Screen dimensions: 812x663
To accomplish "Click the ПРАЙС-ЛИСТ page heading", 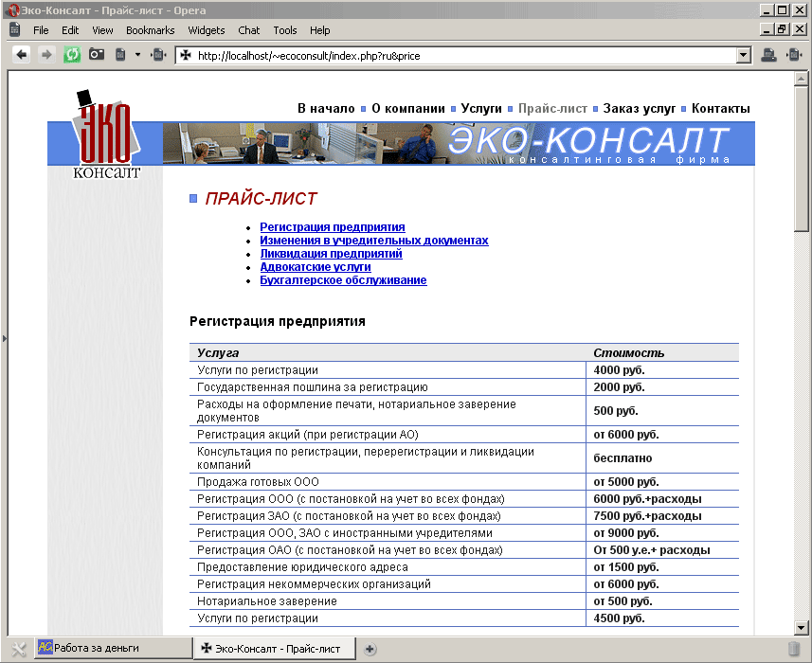I will pos(261,198).
